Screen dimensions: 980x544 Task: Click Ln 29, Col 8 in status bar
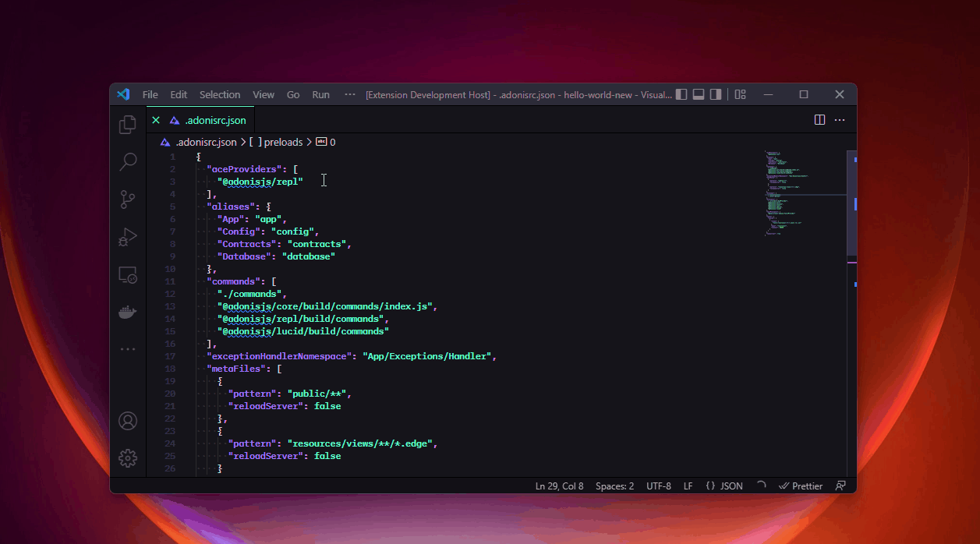(x=559, y=486)
